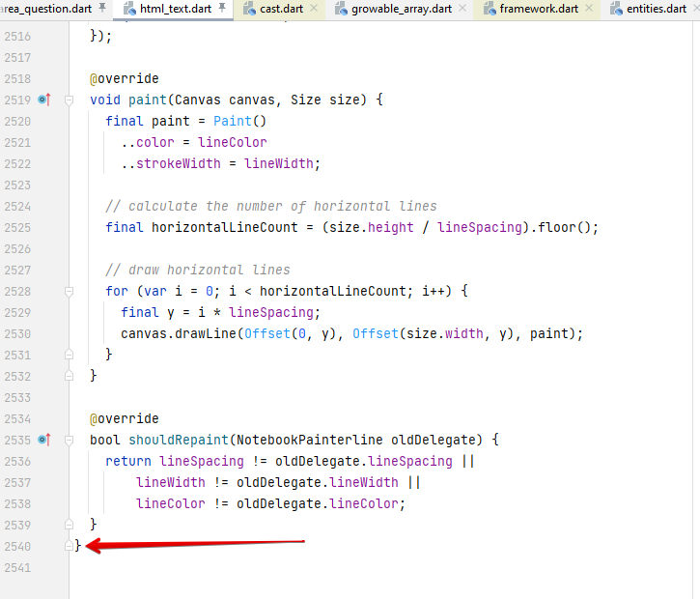Viewport: 700px width, 599px height.
Task: Switch to framework.dart tab
Action: click(x=539, y=9)
